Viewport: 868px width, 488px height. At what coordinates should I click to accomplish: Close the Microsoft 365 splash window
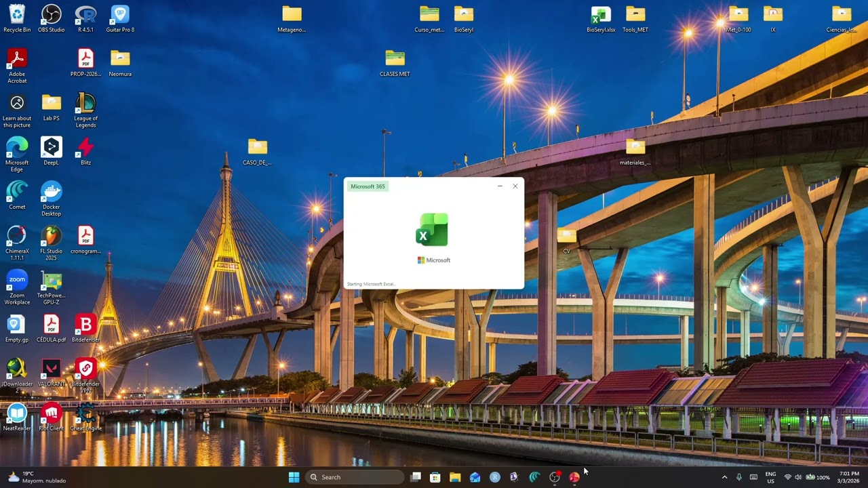515,186
